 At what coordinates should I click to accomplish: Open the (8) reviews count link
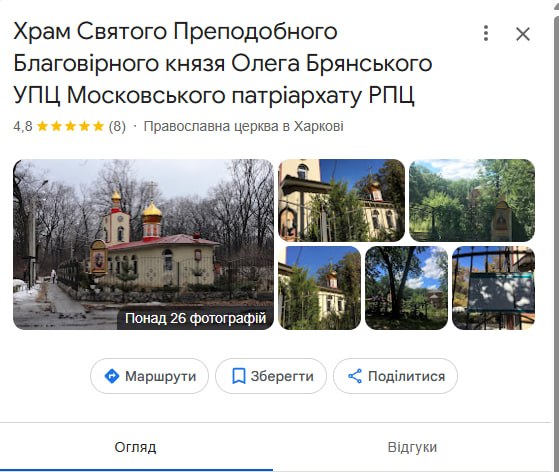(117, 126)
